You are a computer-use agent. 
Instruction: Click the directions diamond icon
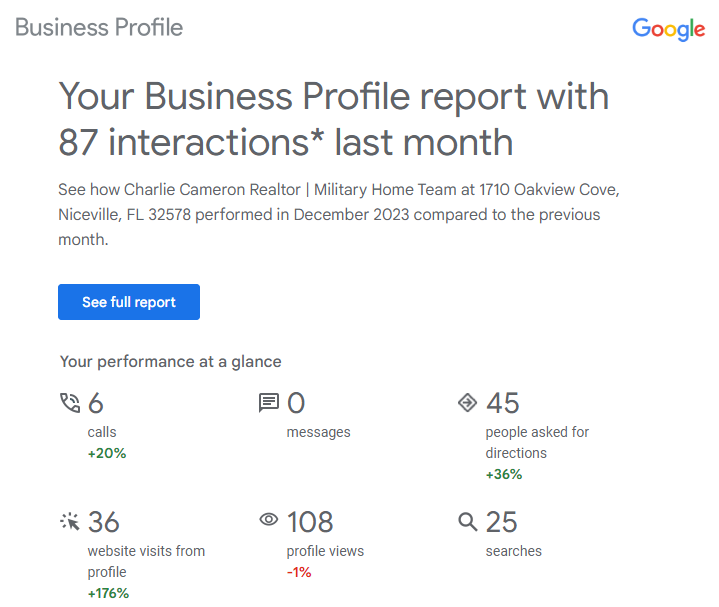[x=467, y=403]
